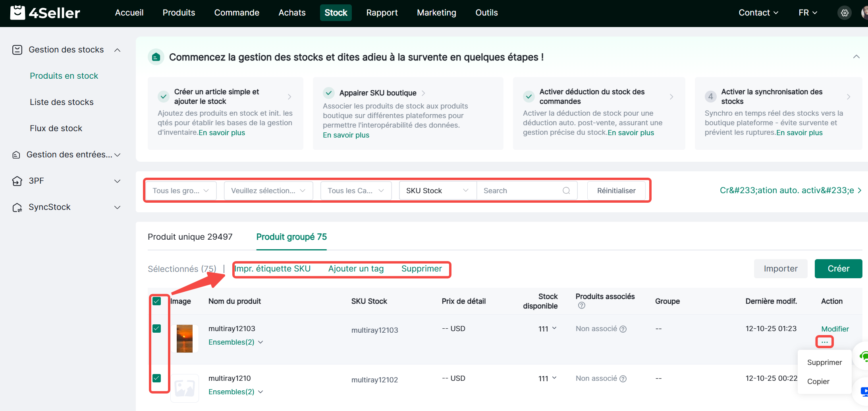Click into the Search input field
Image resolution: width=868 pixels, height=411 pixels.
pos(520,191)
